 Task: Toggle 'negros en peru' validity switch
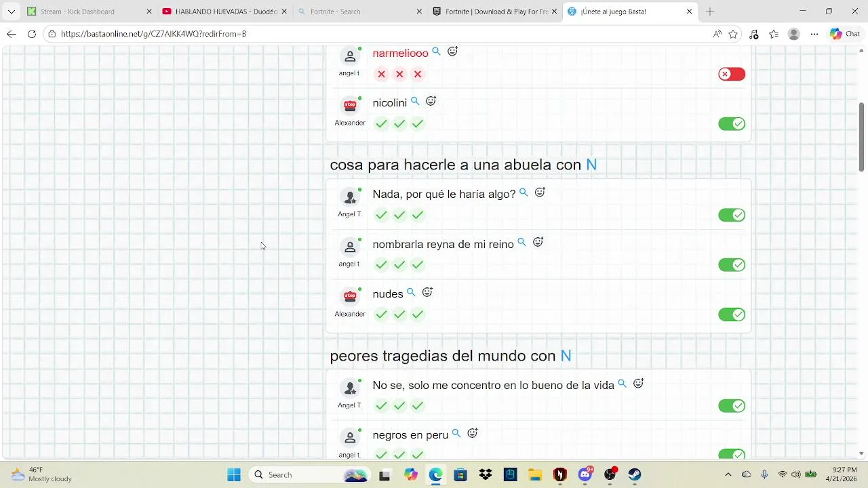point(732,453)
